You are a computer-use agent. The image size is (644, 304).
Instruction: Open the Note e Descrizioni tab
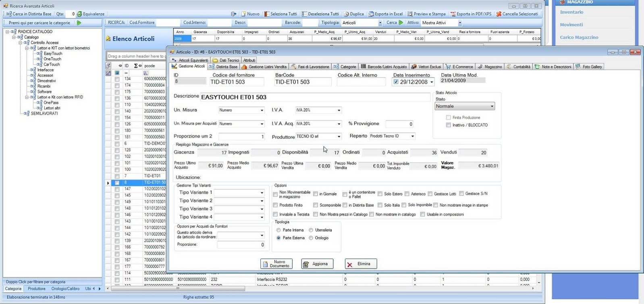click(553, 67)
